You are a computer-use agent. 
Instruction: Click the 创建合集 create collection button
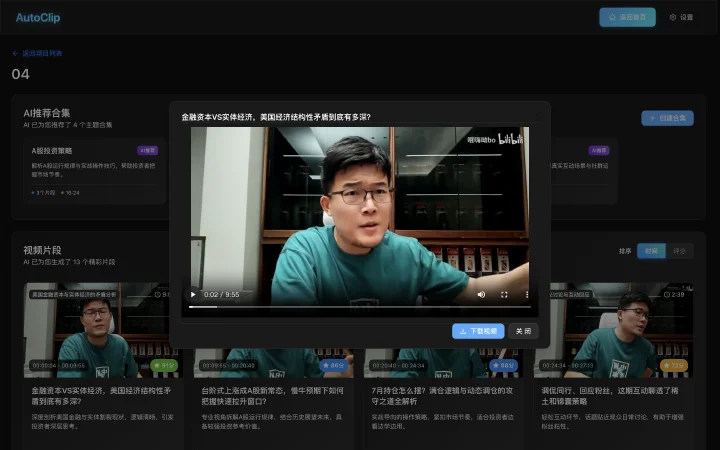(x=667, y=118)
